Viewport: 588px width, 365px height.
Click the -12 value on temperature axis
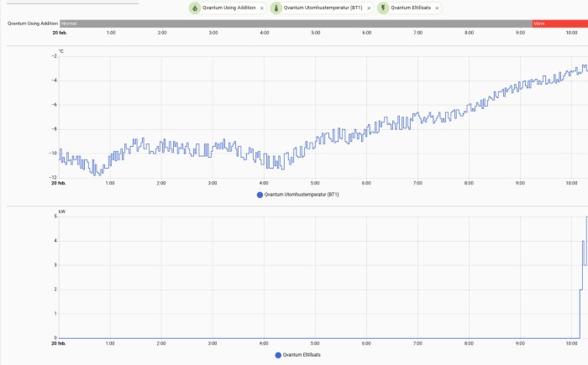pos(54,178)
